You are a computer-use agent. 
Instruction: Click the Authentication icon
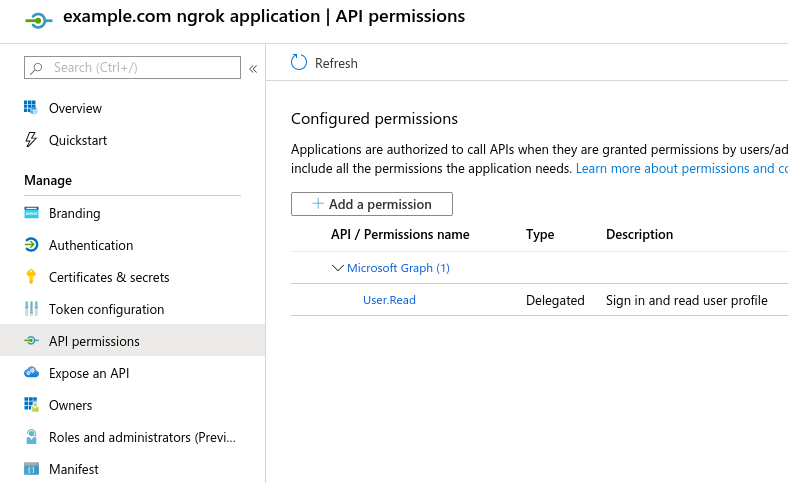point(31,245)
